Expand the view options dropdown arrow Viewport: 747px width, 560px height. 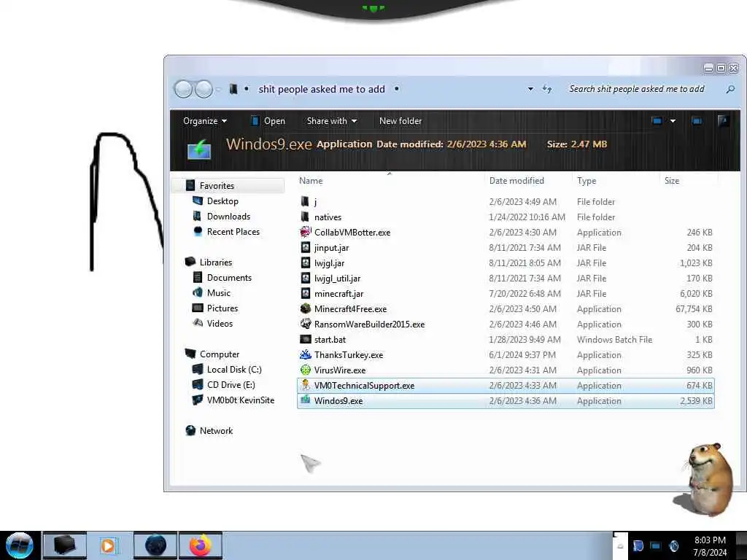pyautogui.click(x=673, y=121)
